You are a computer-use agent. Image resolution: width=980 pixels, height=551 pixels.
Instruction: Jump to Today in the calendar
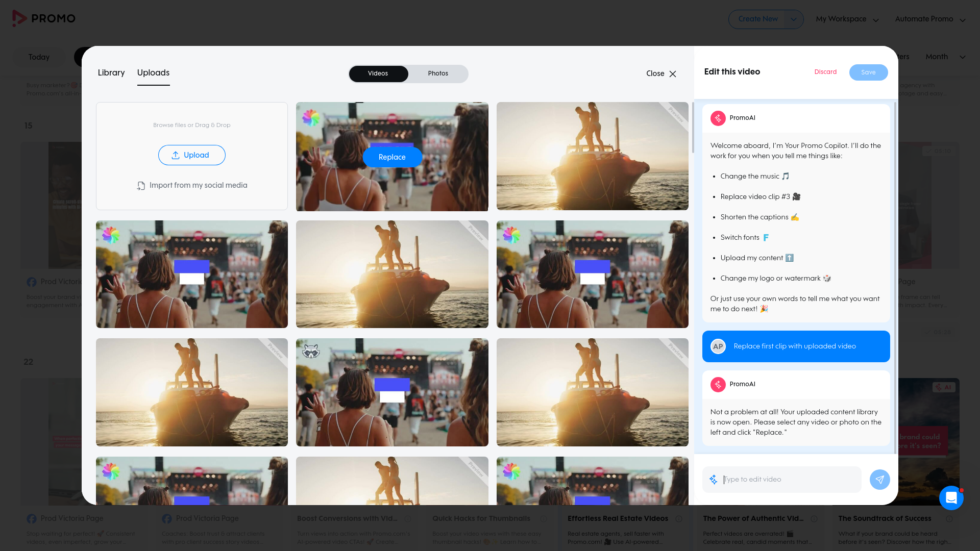coord(39,57)
